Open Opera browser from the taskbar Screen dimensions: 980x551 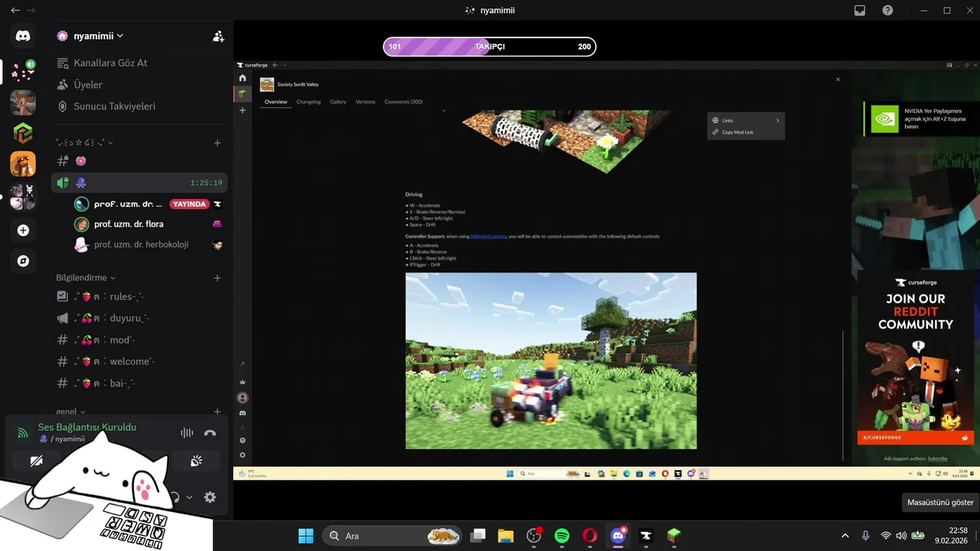tap(590, 536)
